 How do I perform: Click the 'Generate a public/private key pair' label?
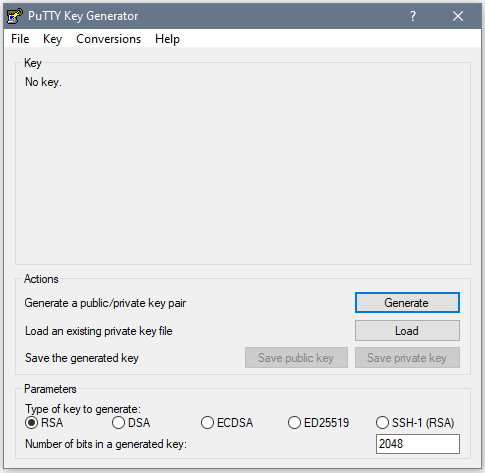(105, 303)
